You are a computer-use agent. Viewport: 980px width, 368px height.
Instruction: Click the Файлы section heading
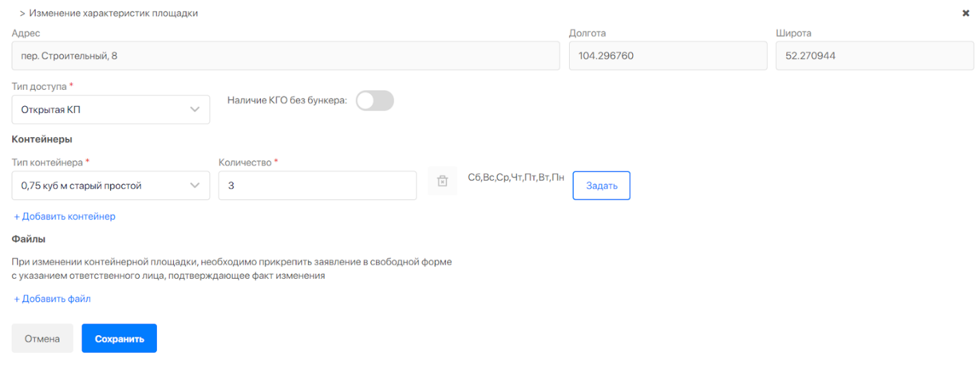point(28,239)
